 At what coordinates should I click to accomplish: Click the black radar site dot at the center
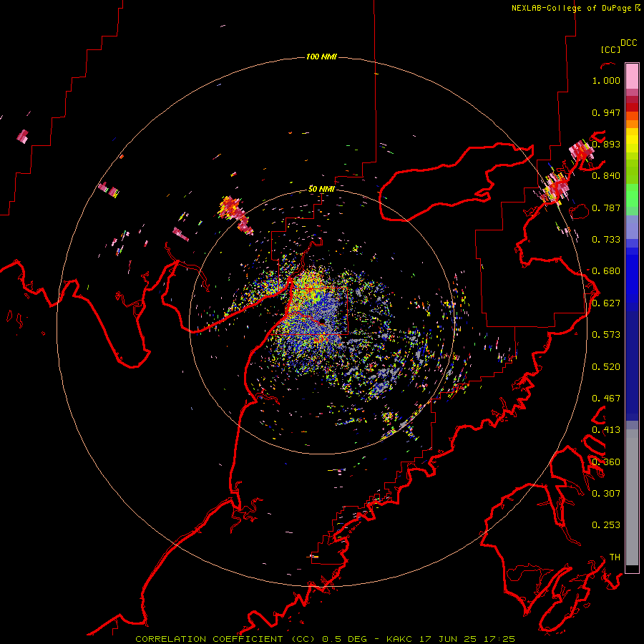[323, 321]
